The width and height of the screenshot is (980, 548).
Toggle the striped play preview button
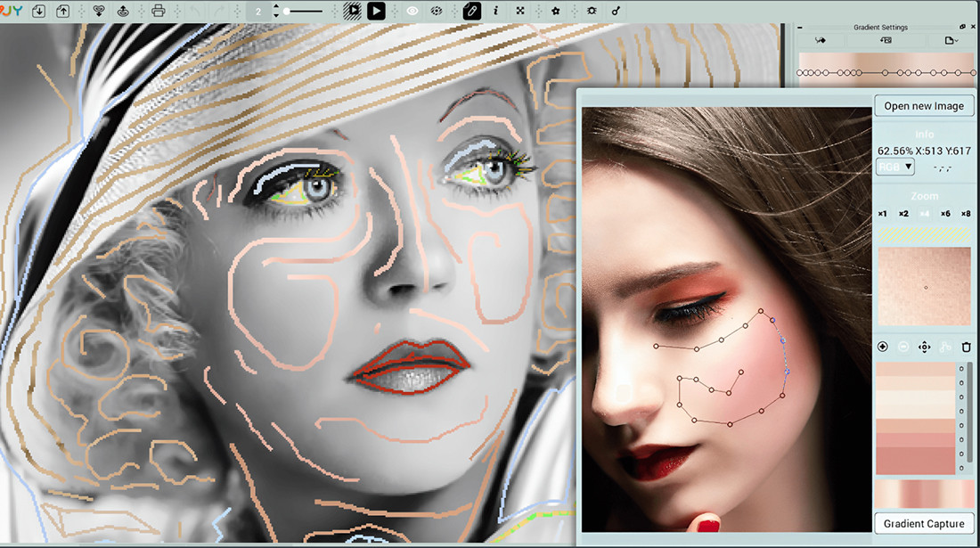pos(353,11)
